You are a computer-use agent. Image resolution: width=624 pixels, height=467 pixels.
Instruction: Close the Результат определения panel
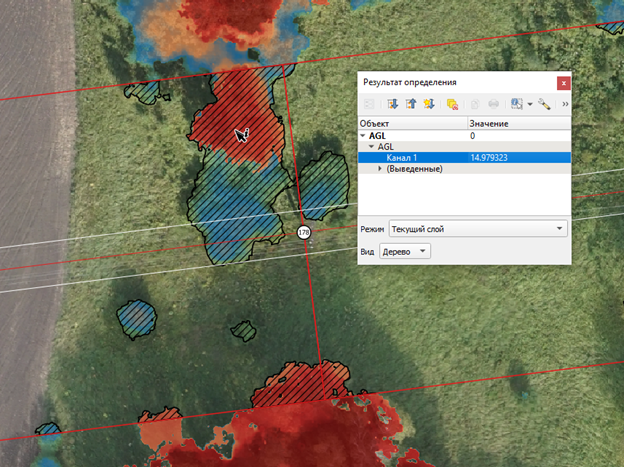pyautogui.click(x=563, y=83)
